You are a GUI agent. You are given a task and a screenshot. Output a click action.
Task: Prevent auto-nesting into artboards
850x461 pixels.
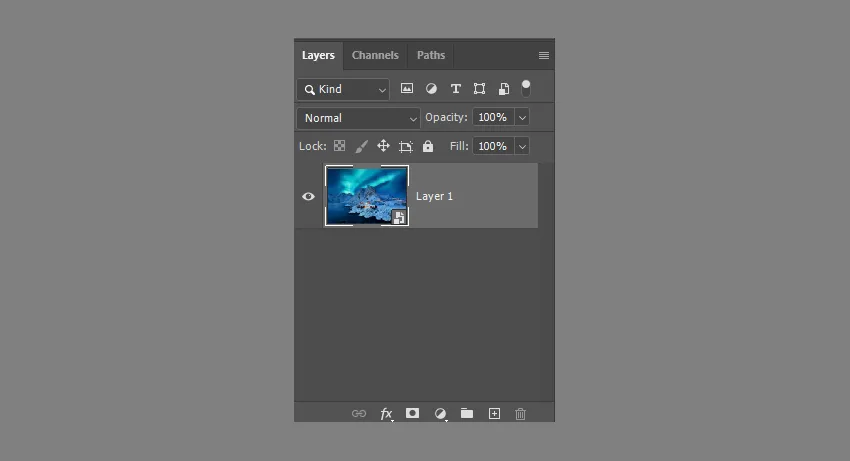pos(405,146)
